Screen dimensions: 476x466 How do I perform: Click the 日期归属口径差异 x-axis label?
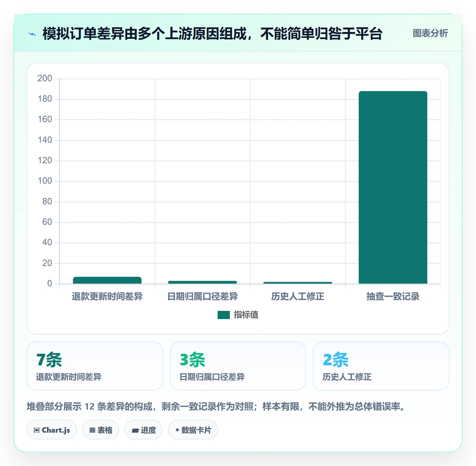coord(202,297)
